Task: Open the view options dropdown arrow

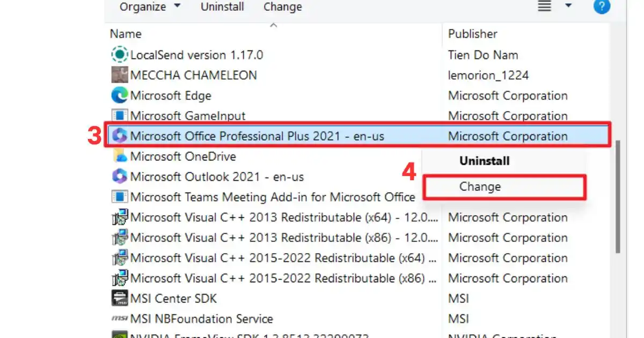Action: click(x=569, y=6)
